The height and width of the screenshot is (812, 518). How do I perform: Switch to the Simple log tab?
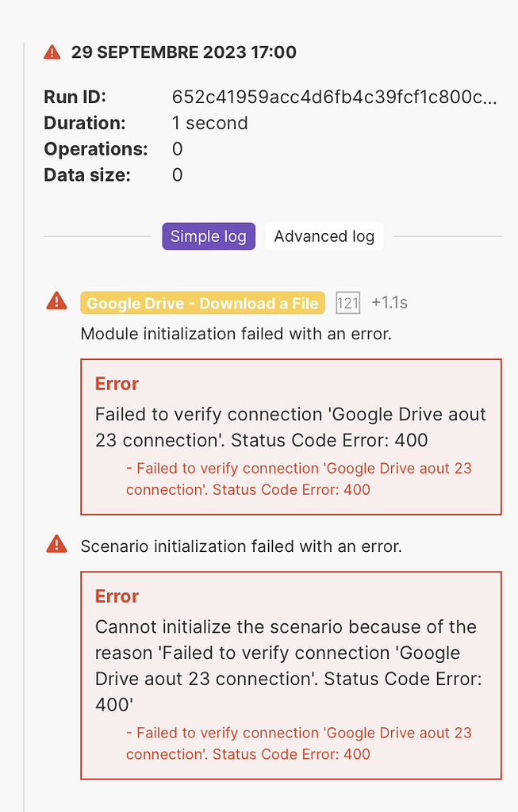point(209,236)
